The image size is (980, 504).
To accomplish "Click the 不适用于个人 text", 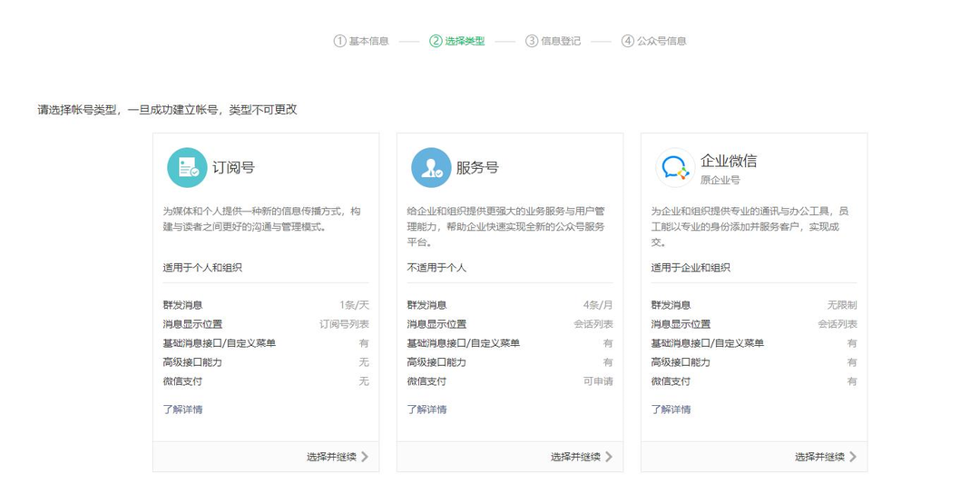I will pos(436,268).
